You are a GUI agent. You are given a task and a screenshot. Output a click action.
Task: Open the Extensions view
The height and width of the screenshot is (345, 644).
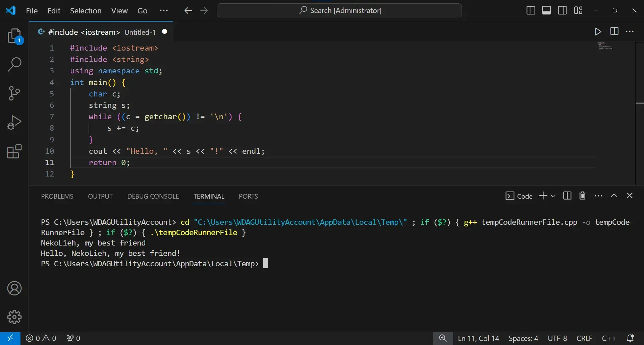pyautogui.click(x=14, y=151)
